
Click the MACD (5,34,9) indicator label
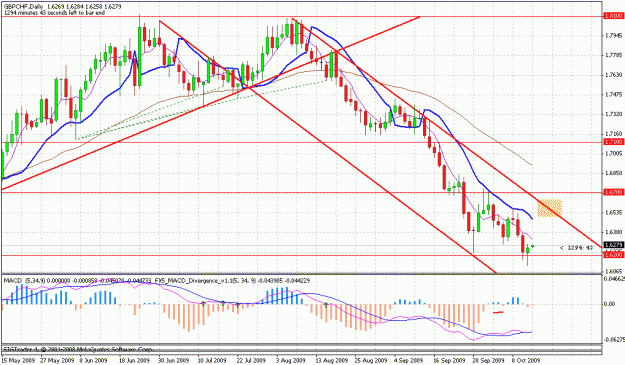click(x=26, y=281)
